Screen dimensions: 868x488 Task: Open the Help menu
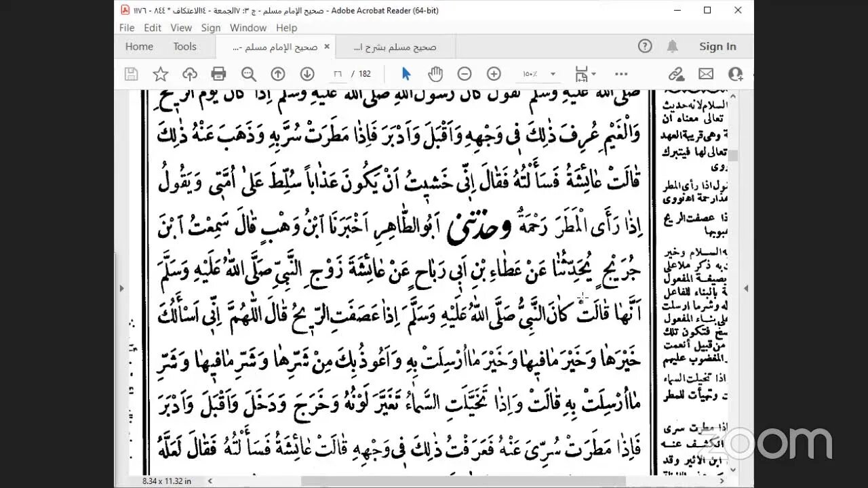click(286, 28)
